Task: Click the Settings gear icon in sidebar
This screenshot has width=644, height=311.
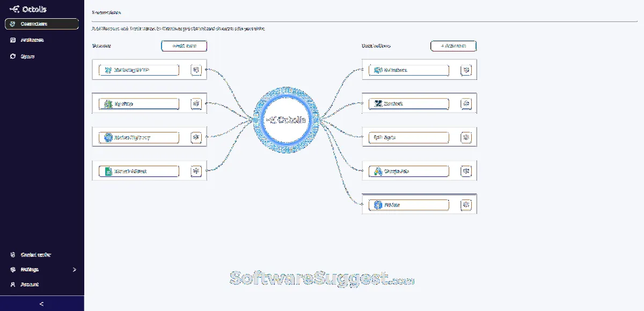Action: pyautogui.click(x=13, y=270)
